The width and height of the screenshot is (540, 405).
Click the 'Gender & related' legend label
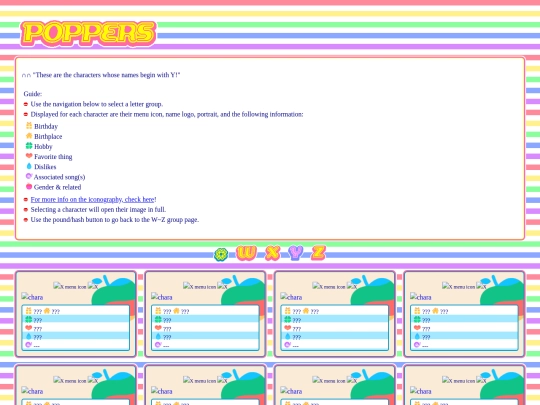[x=58, y=187]
